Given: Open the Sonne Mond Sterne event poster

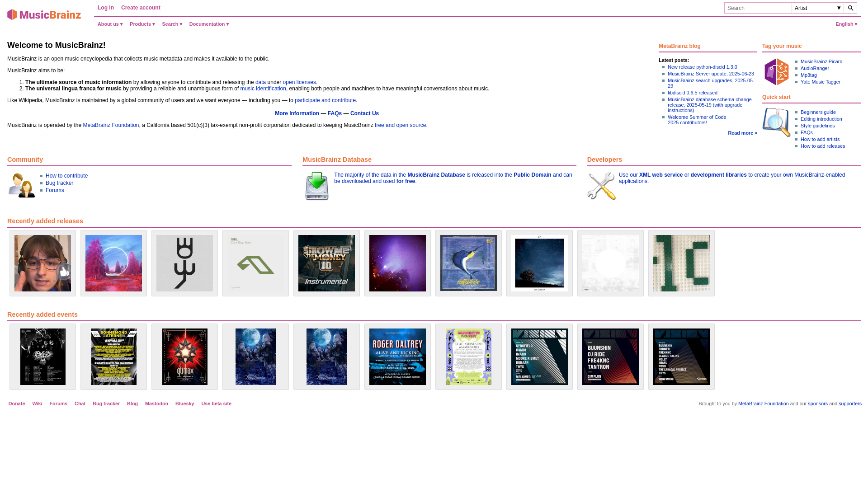Looking at the screenshot, I should pyautogui.click(x=113, y=357).
